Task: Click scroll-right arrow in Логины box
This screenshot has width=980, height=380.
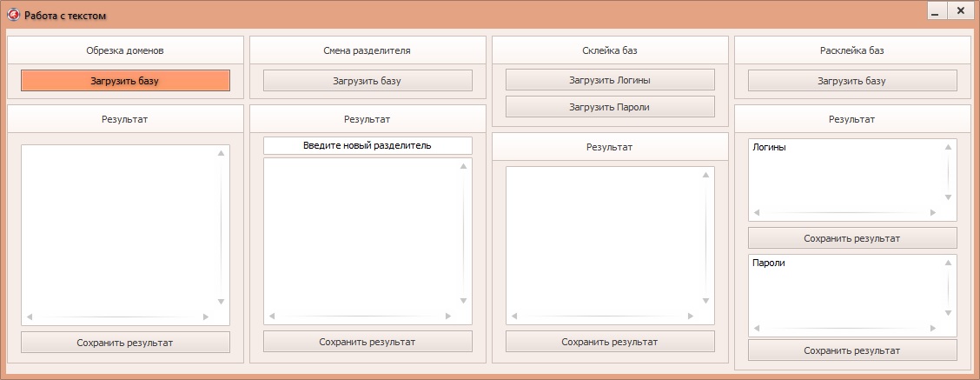Action: pos(933,213)
